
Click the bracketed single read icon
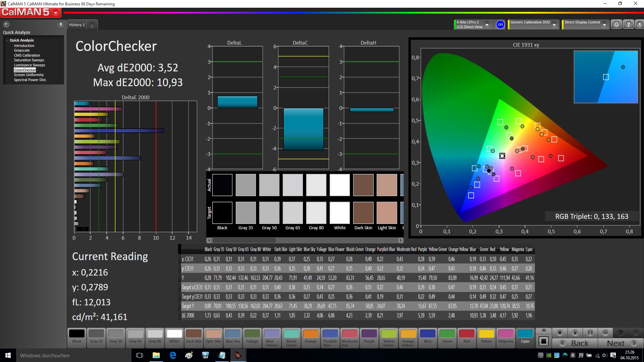[x=590, y=333]
